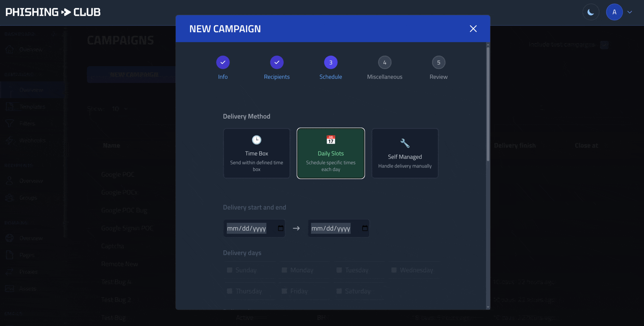Click the Recipients step label
644x326 pixels.
pyautogui.click(x=277, y=77)
